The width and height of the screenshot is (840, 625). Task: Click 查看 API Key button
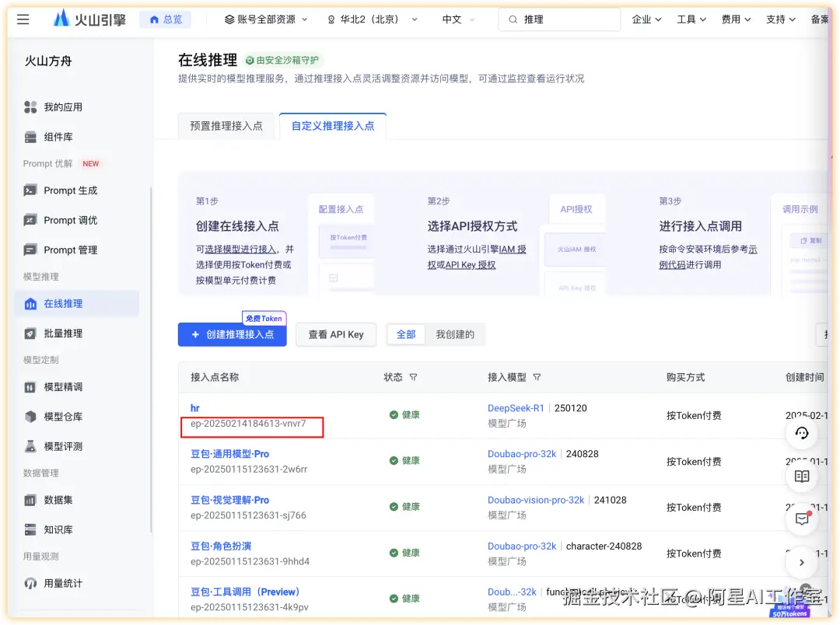click(x=336, y=334)
